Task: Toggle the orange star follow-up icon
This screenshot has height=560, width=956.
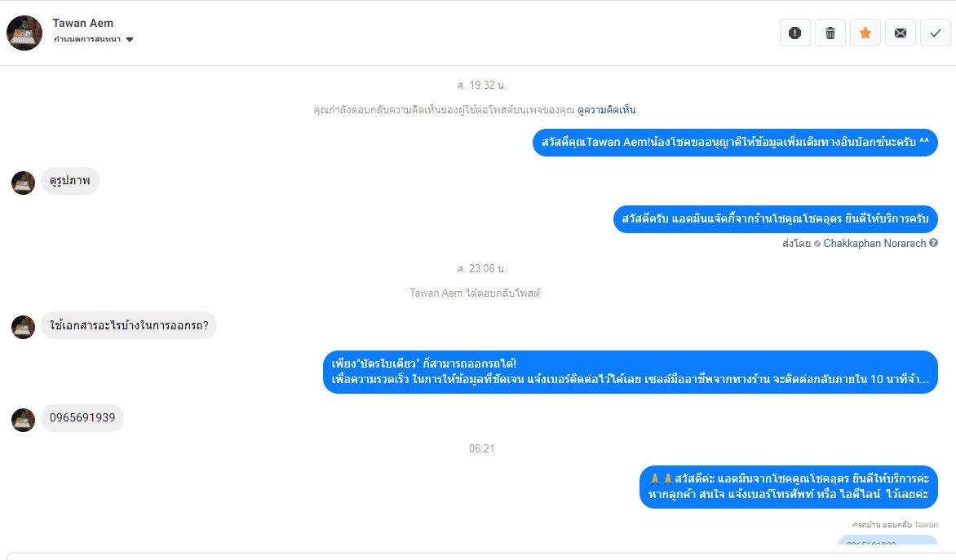Action: 865,33
